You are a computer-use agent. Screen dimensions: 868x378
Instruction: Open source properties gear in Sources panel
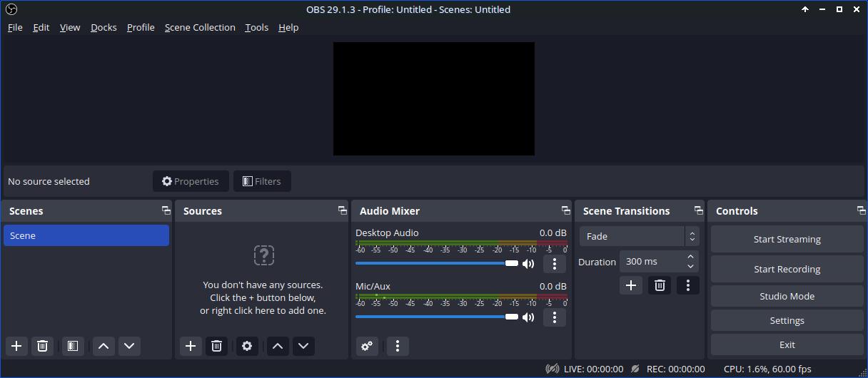click(247, 346)
